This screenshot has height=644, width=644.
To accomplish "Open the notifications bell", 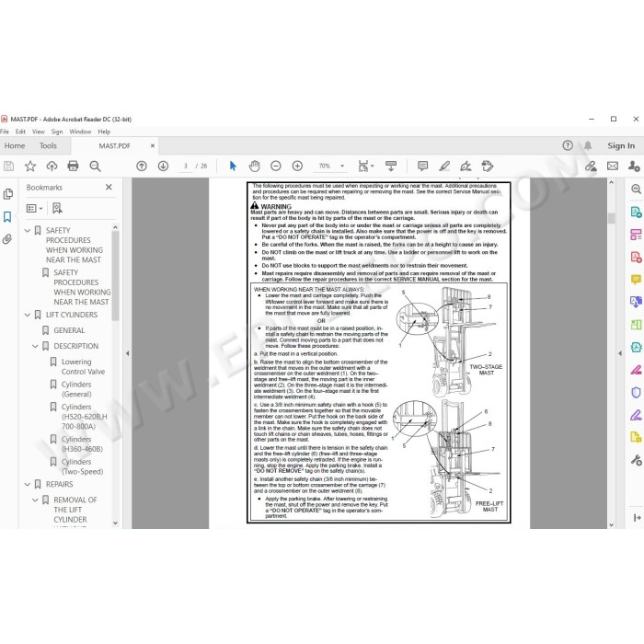I will click(x=588, y=145).
